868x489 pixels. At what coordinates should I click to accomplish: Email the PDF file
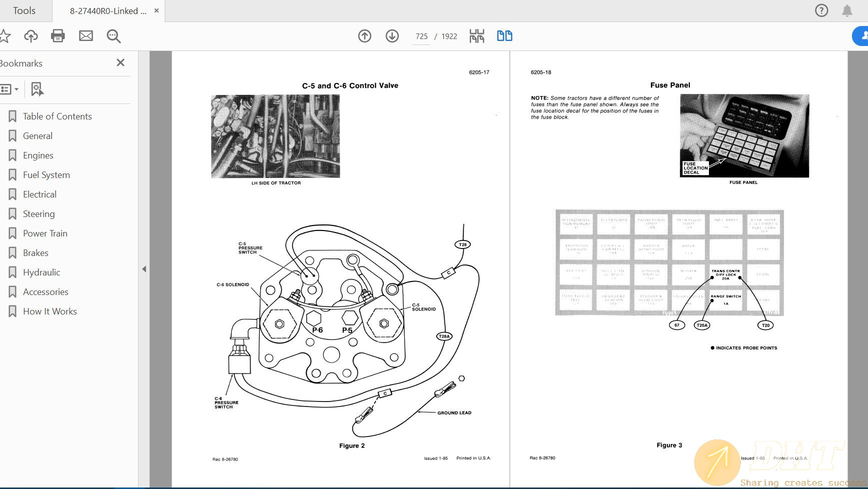[86, 35]
